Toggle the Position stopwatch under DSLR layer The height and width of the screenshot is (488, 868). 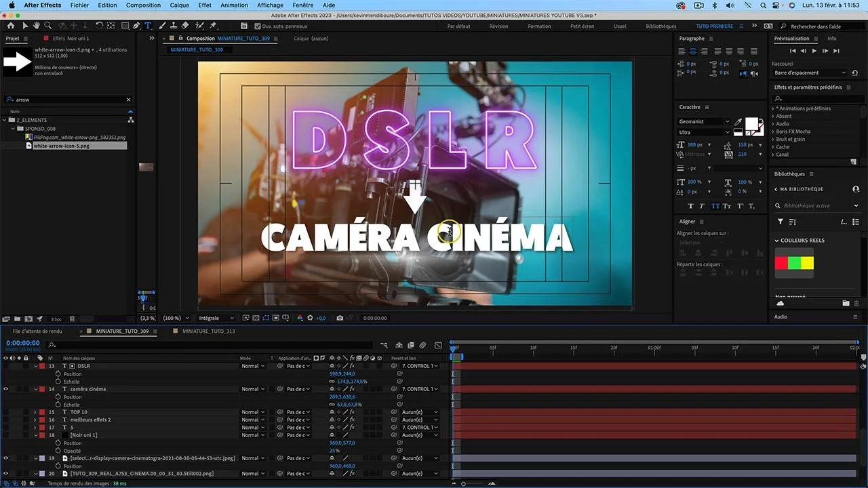click(x=58, y=374)
